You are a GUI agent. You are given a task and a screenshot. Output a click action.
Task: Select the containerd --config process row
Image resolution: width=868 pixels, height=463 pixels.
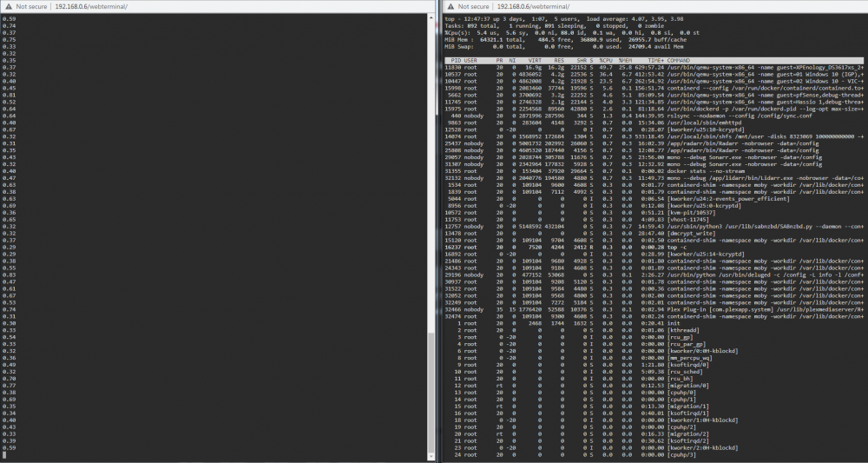[654, 88]
